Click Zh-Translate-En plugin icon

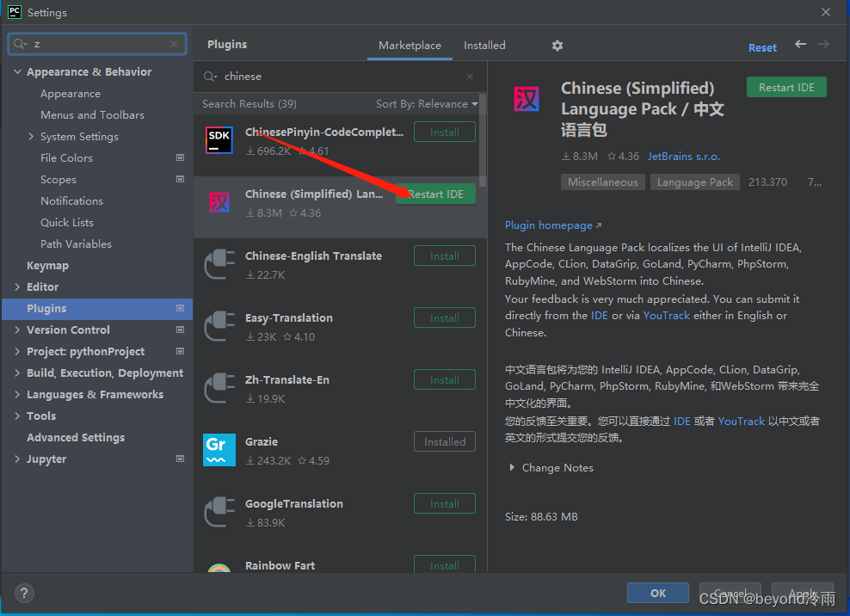pyautogui.click(x=219, y=388)
